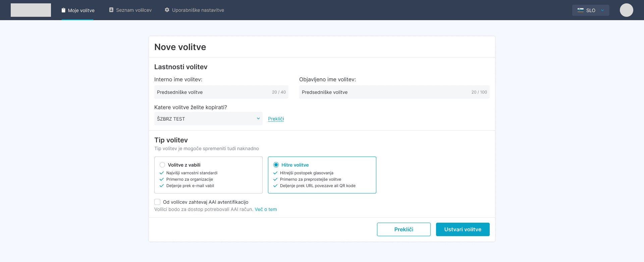Click the Nove volitve heading
644x262 pixels.
coord(180,47)
